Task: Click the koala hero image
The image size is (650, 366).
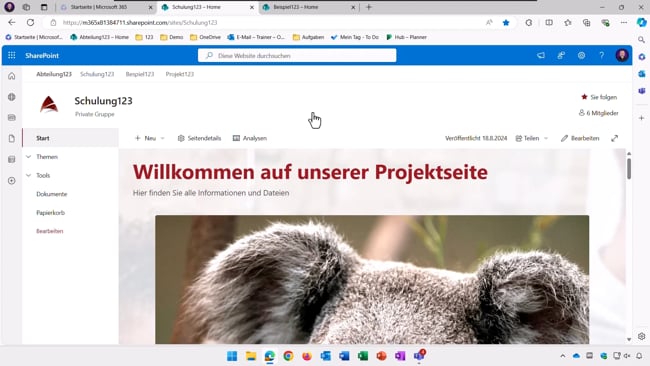Action: [x=372, y=279]
